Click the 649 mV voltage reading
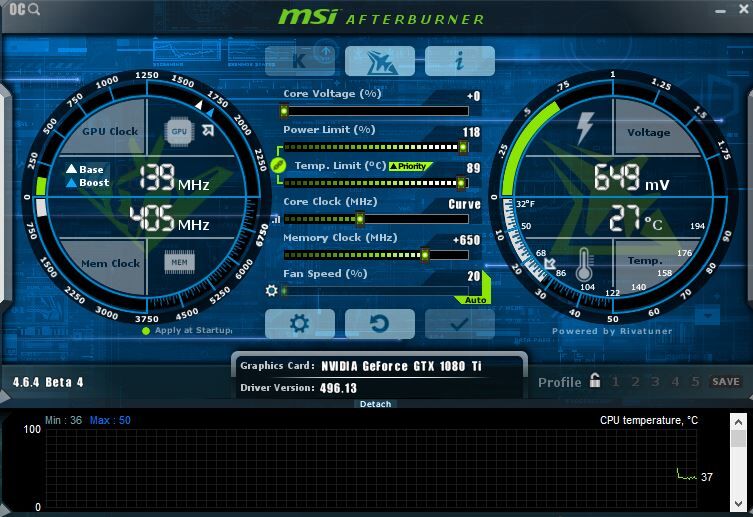This screenshot has height=517, width=753. click(x=632, y=178)
